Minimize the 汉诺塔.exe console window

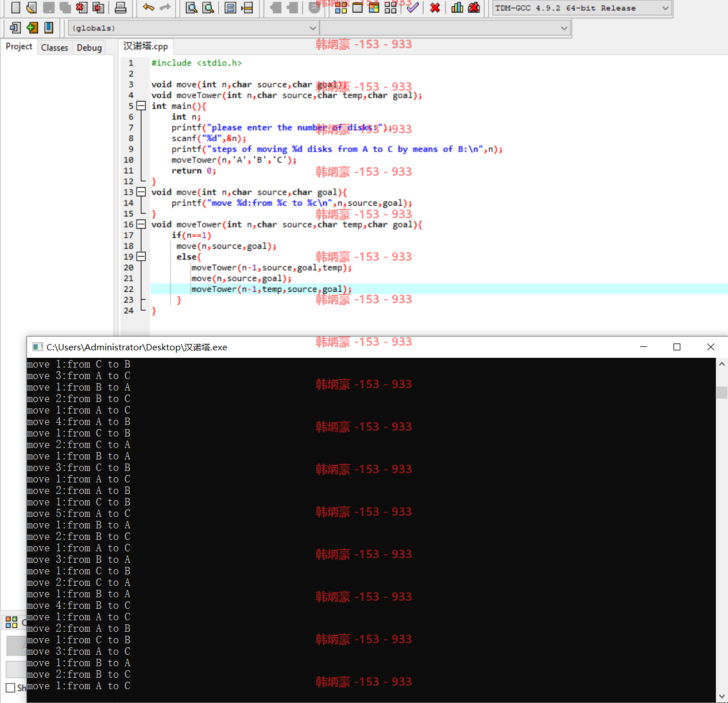point(644,347)
